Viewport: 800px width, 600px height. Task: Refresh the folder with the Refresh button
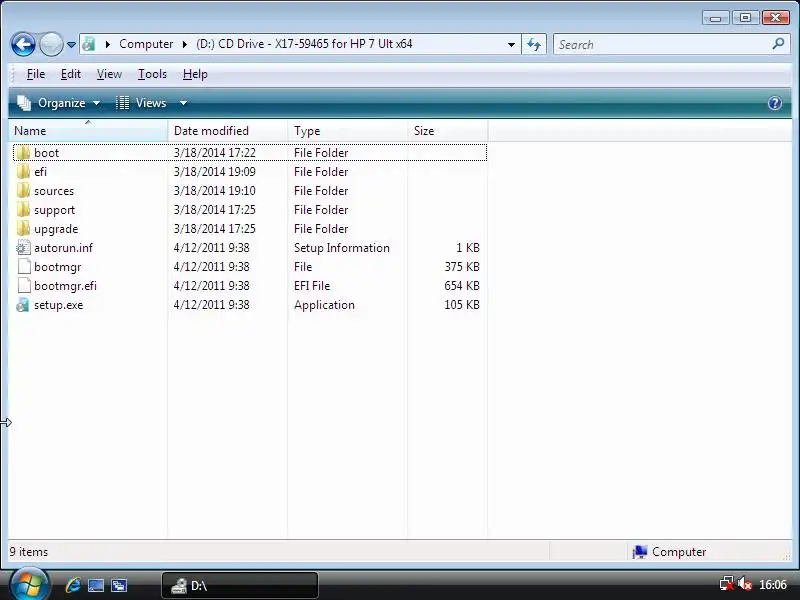point(534,44)
